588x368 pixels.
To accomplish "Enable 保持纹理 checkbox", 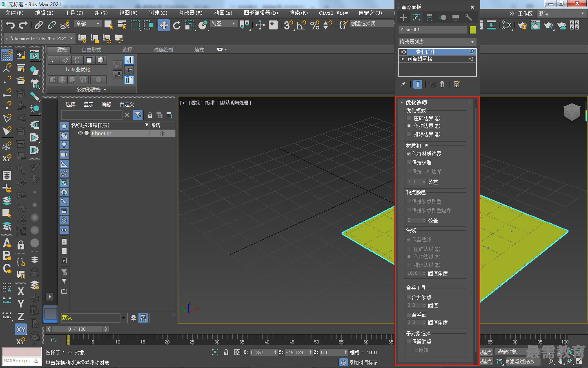I will [409, 162].
